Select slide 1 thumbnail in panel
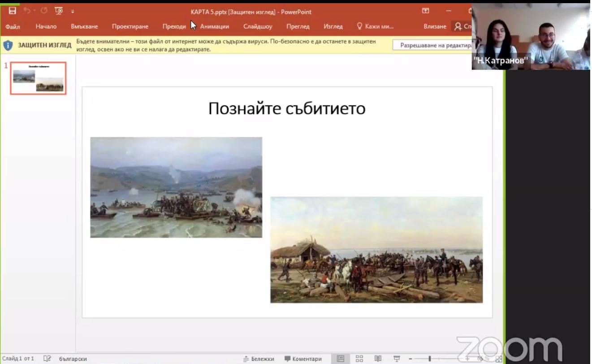 point(39,78)
